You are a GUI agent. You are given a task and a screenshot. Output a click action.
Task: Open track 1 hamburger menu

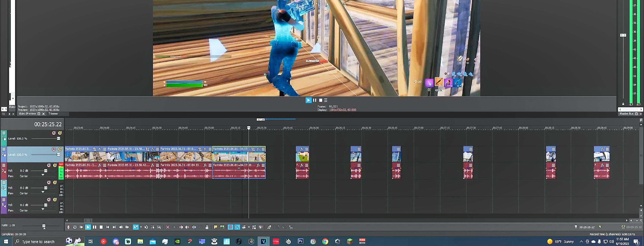[x=4, y=133]
